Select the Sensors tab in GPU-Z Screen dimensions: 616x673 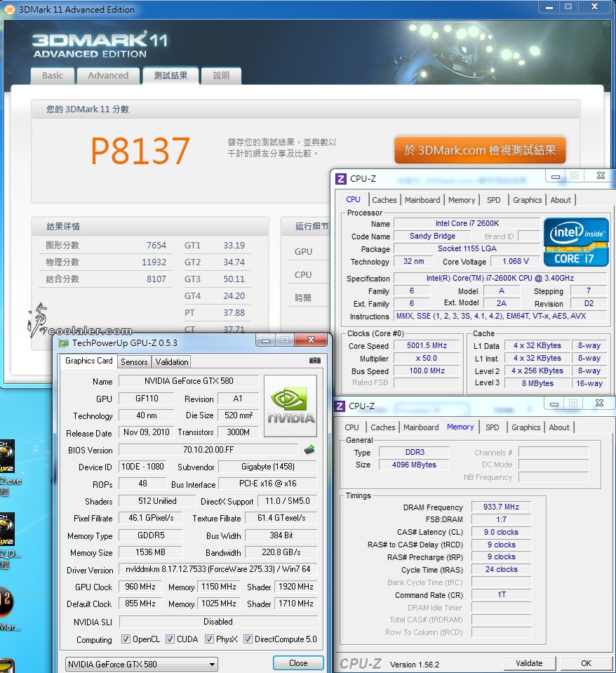pyautogui.click(x=134, y=362)
